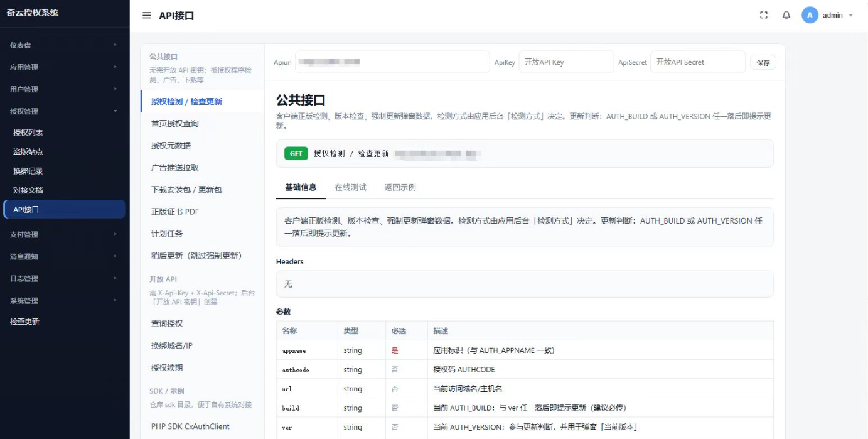Open notifications bell icon
Viewport: 868px width, 439px height.
pyautogui.click(x=786, y=16)
